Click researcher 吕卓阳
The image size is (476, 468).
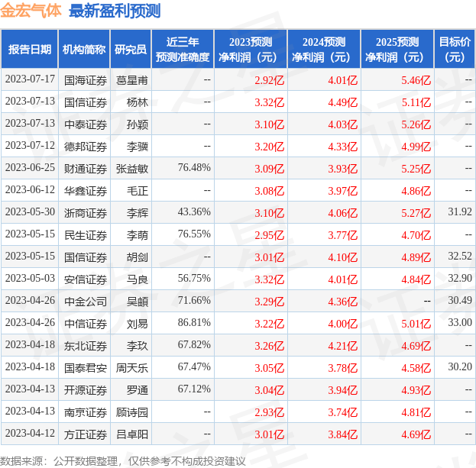(132, 434)
